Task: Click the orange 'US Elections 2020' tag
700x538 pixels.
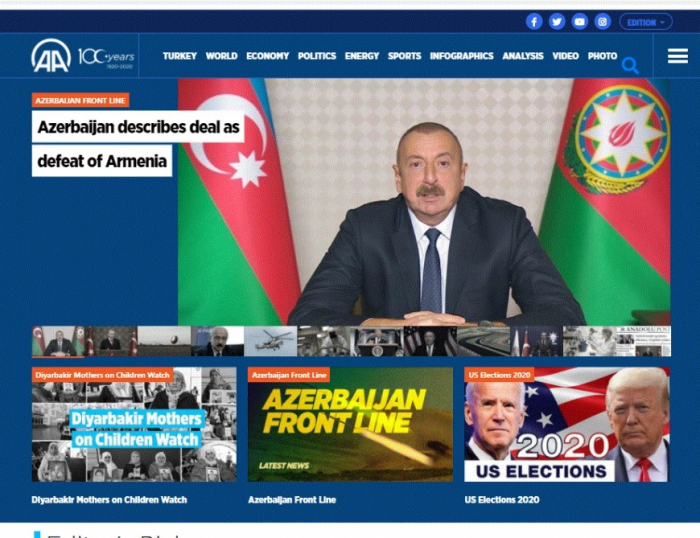Action: click(500, 375)
